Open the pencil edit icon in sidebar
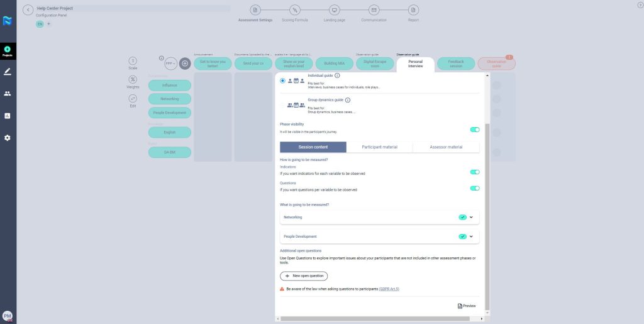Screen dimensions: 644x324 (8, 72)
